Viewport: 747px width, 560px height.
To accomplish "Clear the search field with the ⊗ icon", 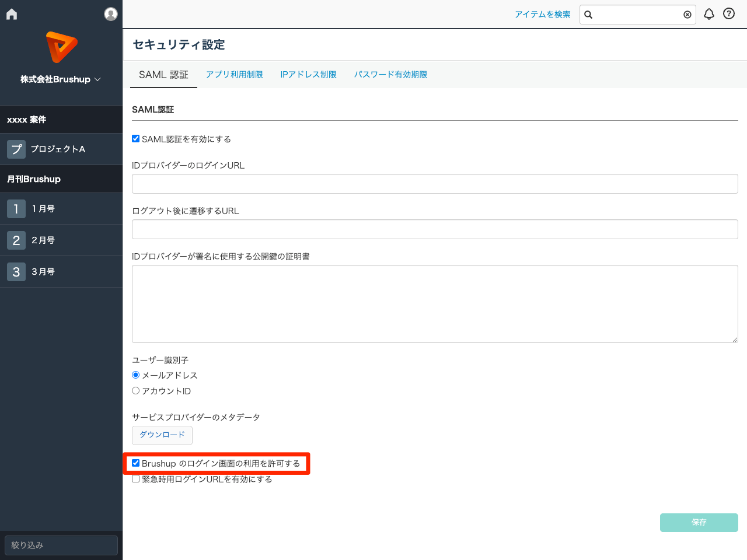I will [x=687, y=15].
